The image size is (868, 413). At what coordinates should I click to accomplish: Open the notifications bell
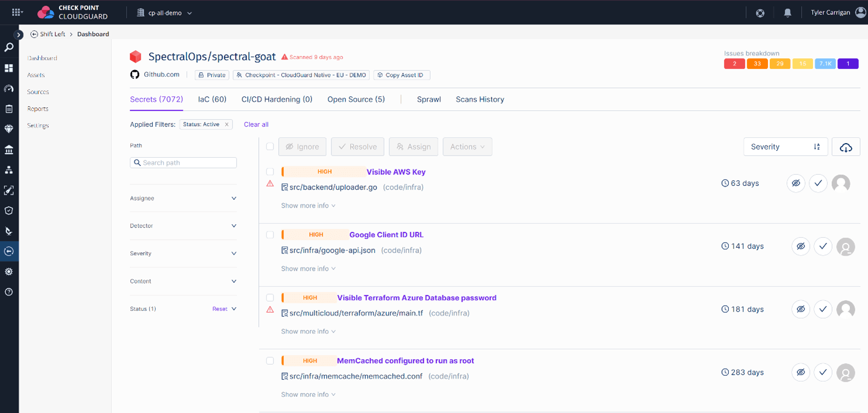pyautogui.click(x=787, y=13)
